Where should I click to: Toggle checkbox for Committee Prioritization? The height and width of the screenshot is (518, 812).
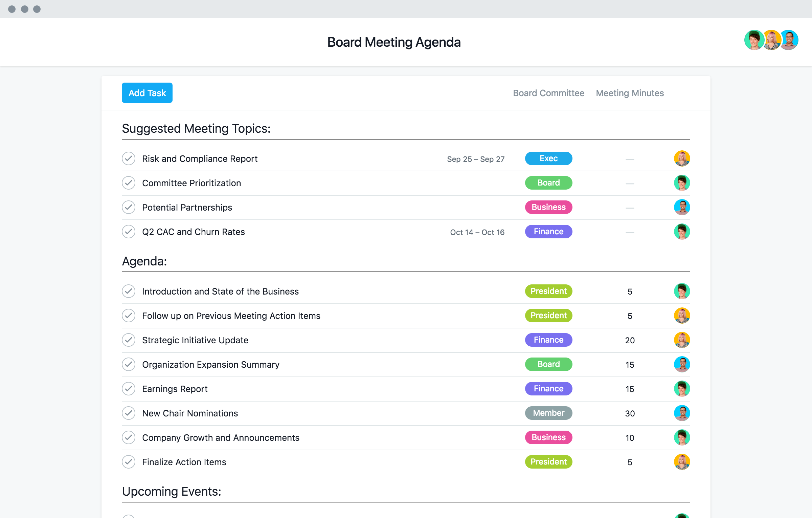pos(129,183)
